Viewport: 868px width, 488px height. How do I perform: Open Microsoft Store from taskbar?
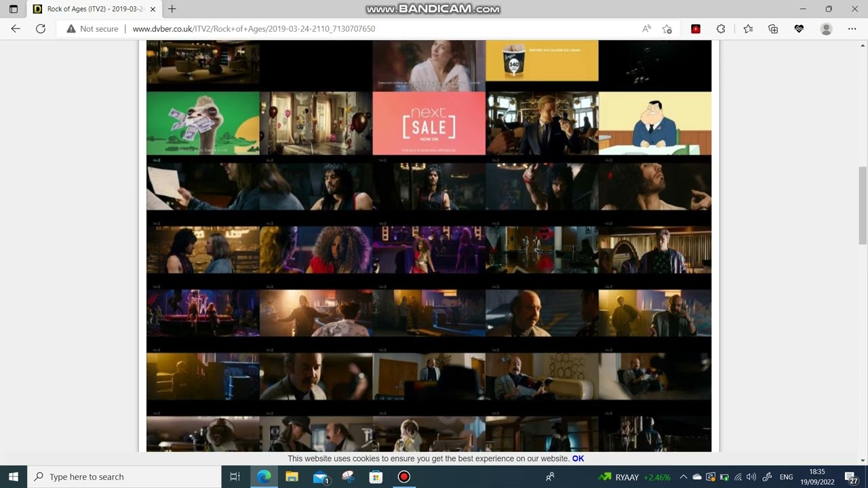(376, 476)
